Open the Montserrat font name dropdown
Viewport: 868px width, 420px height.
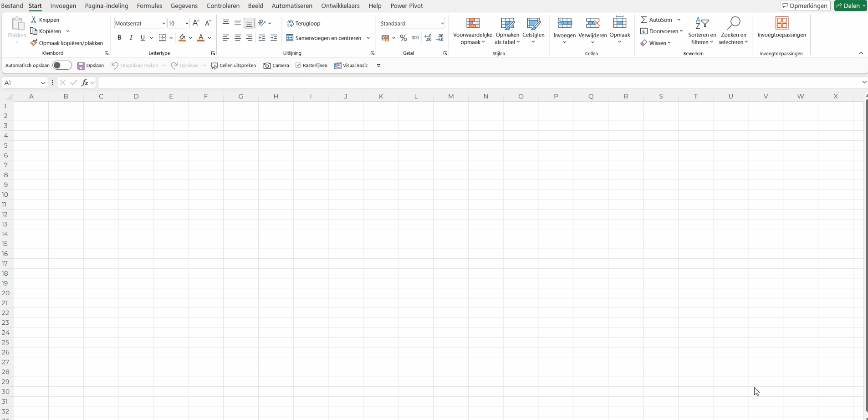coord(163,23)
